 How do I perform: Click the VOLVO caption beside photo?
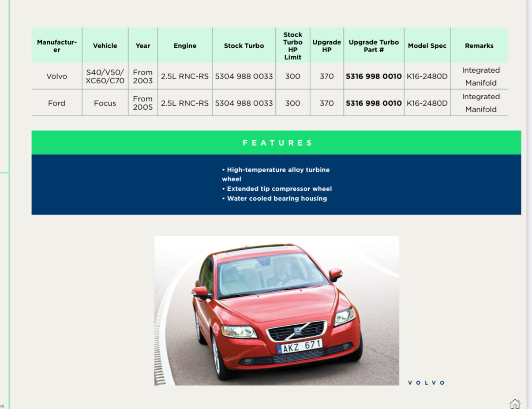coord(427,383)
